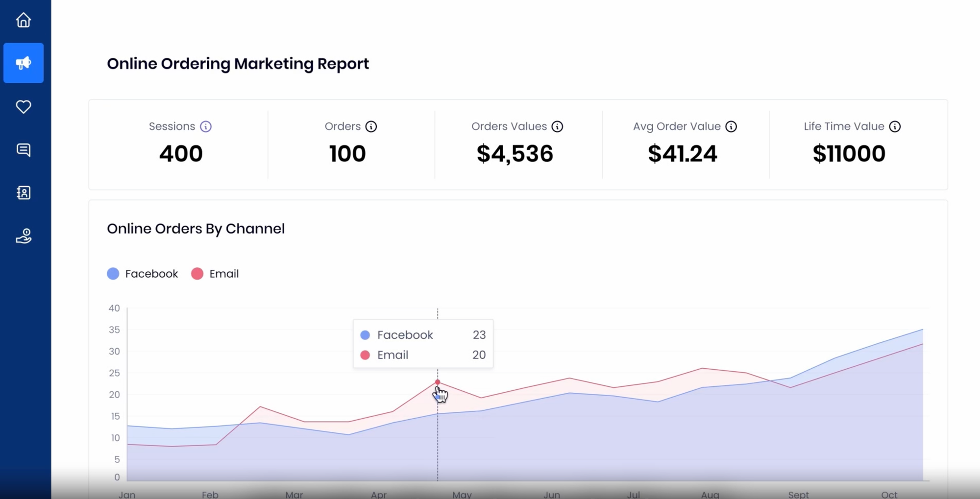Open the Messages chat icon in sidebar

(x=23, y=150)
